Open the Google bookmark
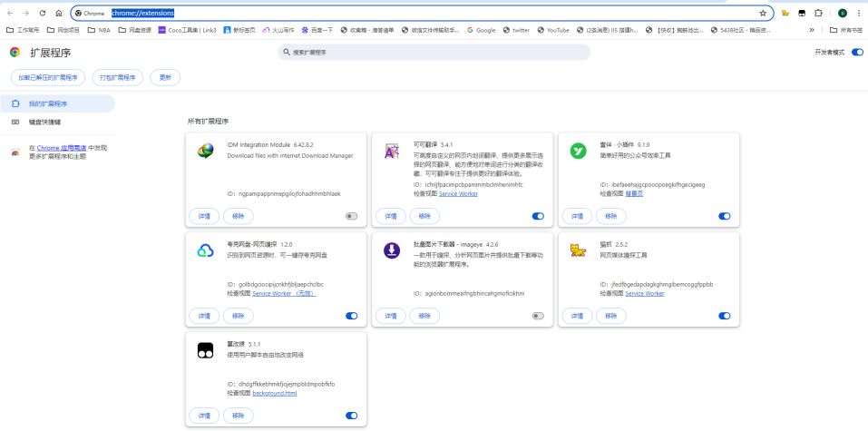 click(x=481, y=30)
